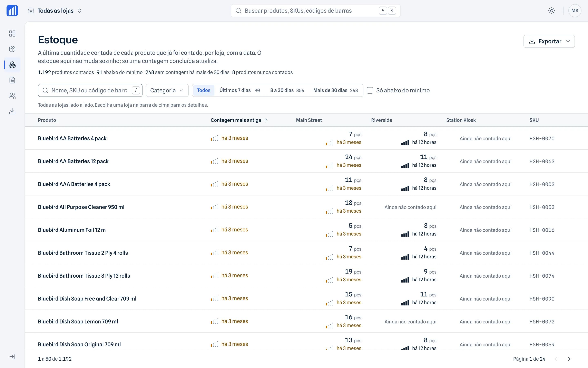
Task: Open the Todas as lojas store selector
Action: tap(55, 11)
